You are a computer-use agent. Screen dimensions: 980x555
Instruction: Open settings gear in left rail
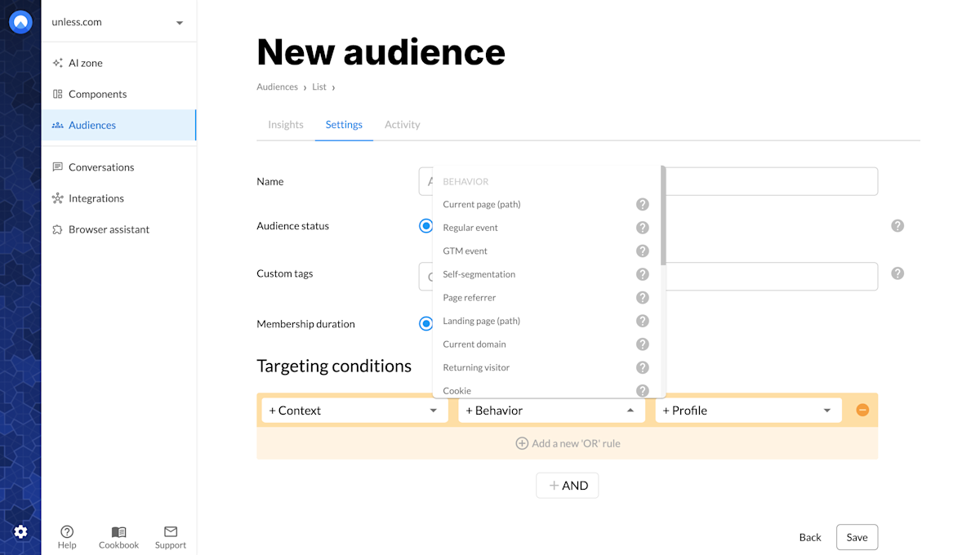pos(20,532)
